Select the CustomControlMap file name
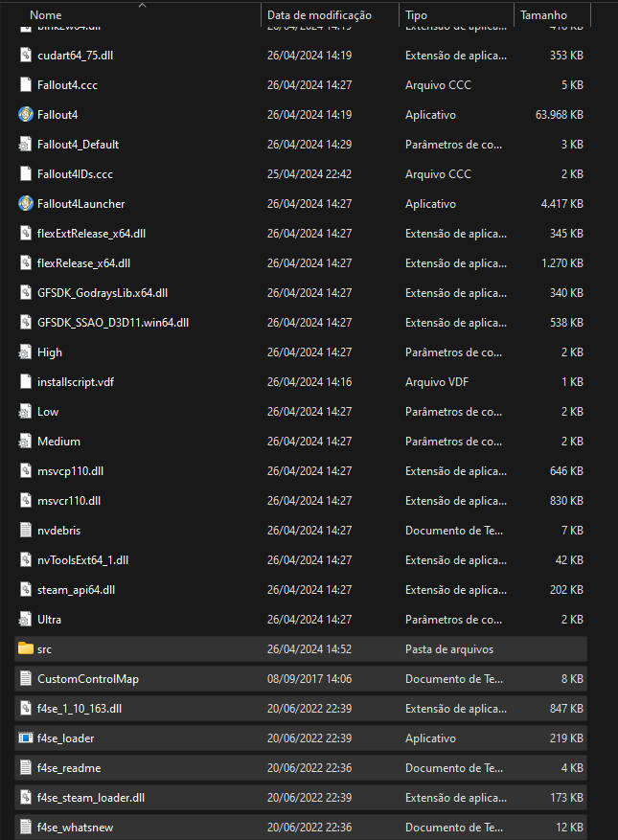This screenshot has width=618, height=840. click(x=87, y=679)
